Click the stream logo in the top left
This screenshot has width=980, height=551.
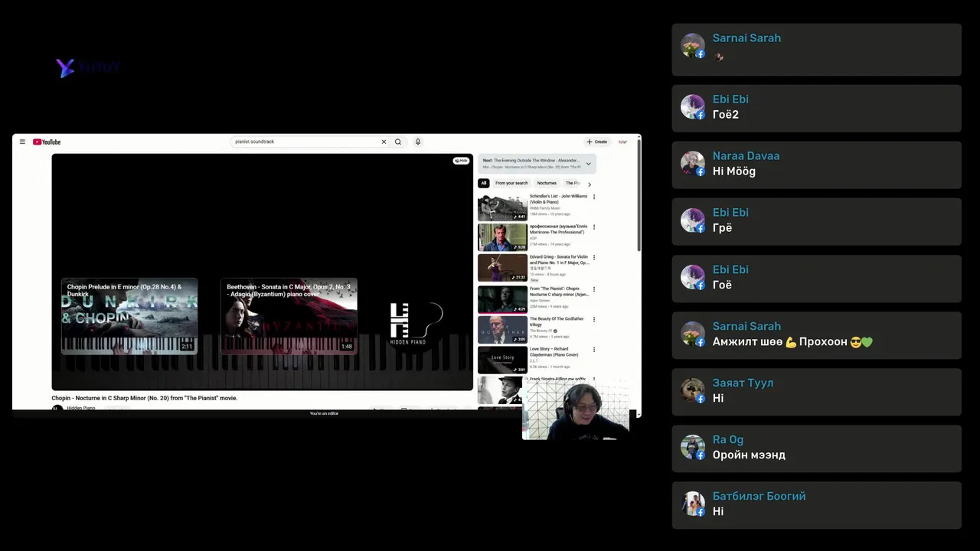click(87, 67)
